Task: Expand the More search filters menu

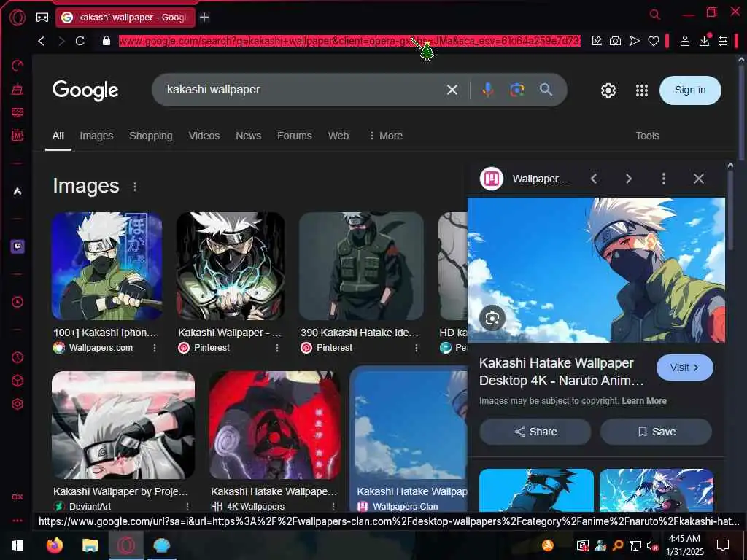Action: (x=386, y=136)
